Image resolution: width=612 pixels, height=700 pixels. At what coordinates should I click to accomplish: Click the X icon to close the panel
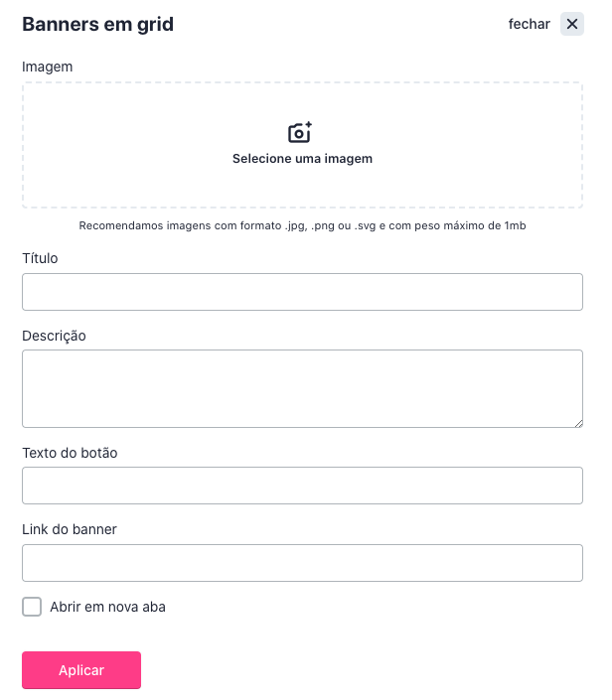(572, 24)
